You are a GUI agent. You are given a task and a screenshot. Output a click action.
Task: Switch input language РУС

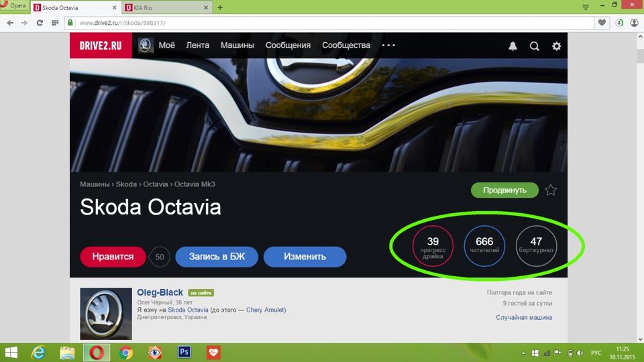click(596, 353)
